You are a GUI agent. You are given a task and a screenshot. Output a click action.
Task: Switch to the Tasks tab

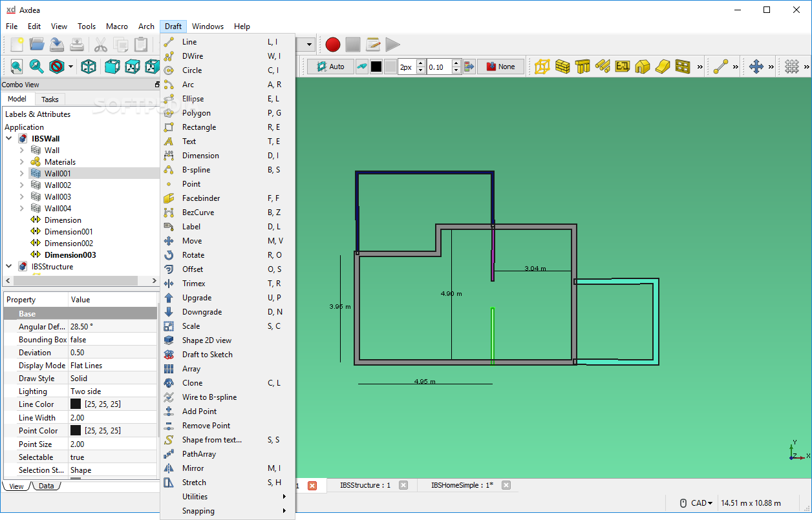[50, 99]
